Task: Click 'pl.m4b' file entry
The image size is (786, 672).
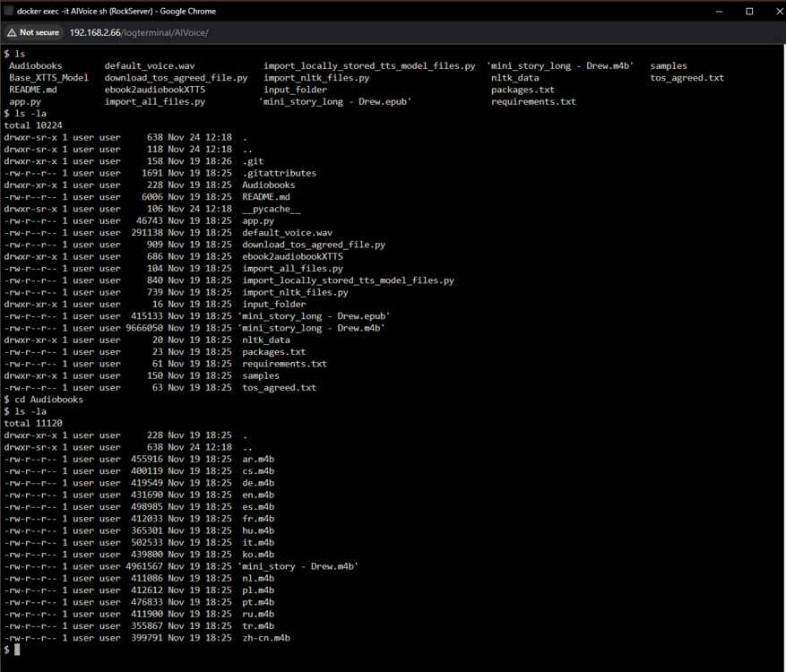Action: (258, 590)
